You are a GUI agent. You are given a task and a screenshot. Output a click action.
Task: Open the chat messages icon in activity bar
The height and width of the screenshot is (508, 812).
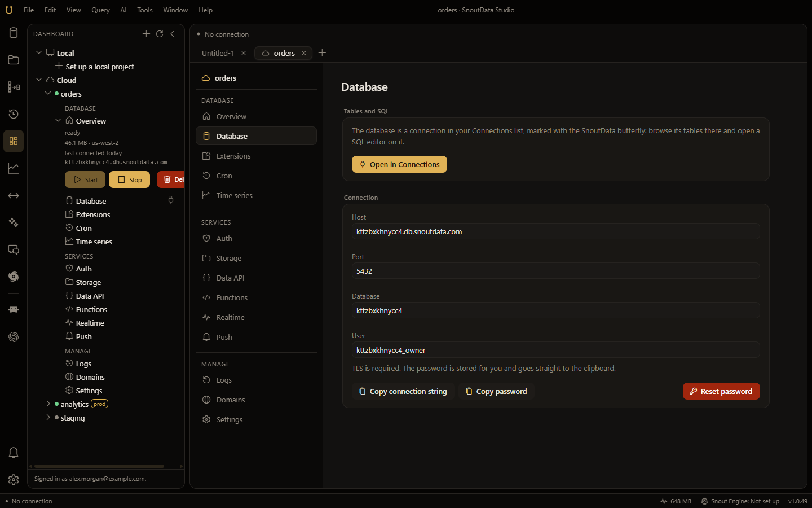[x=14, y=249]
